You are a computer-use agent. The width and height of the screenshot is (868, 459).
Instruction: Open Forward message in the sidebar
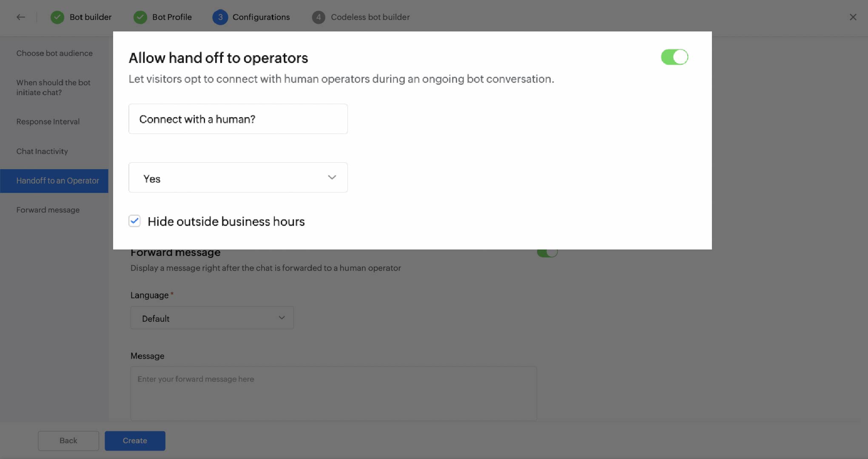[48, 210]
